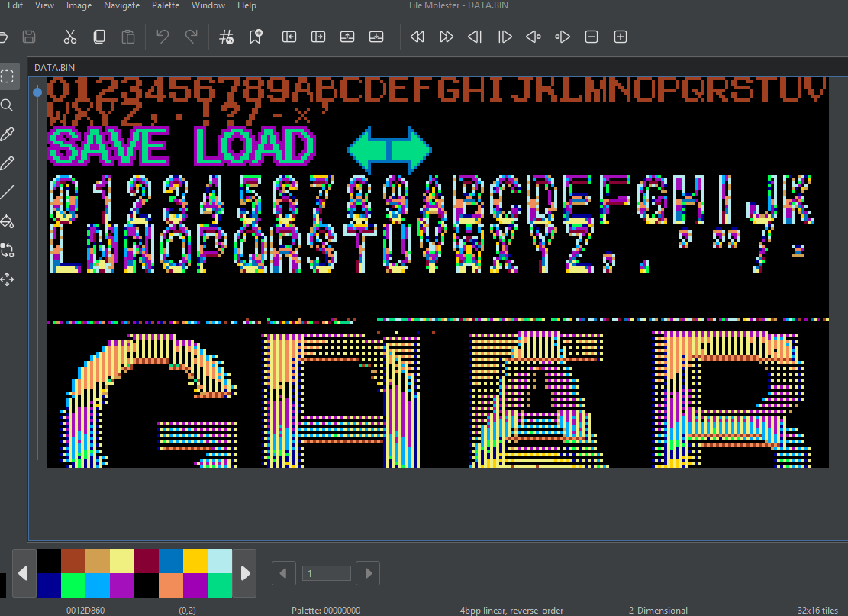
Task: Activate the Line drawing tool
Action: click(x=8, y=192)
